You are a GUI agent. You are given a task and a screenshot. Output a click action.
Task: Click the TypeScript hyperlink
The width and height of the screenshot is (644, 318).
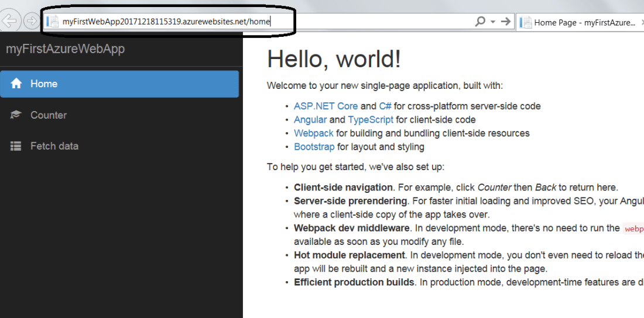pos(371,120)
